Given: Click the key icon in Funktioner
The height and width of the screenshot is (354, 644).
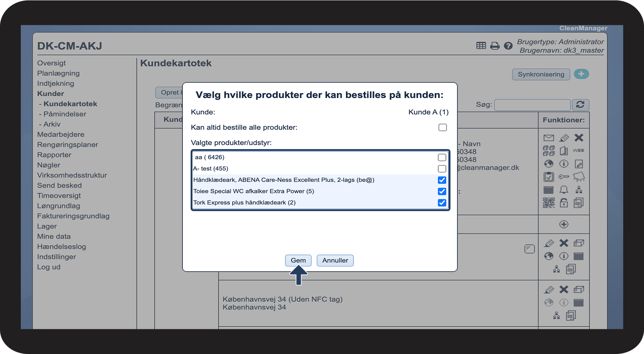Looking at the screenshot, I should point(564,177).
